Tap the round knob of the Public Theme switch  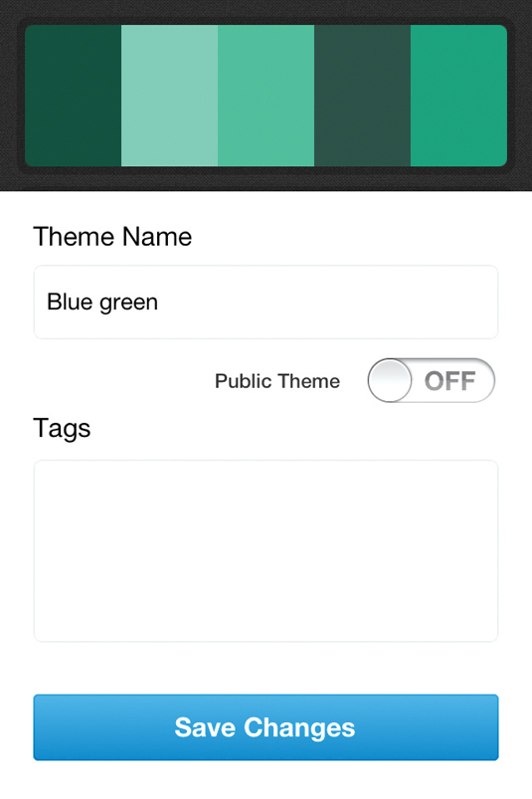(x=390, y=380)
